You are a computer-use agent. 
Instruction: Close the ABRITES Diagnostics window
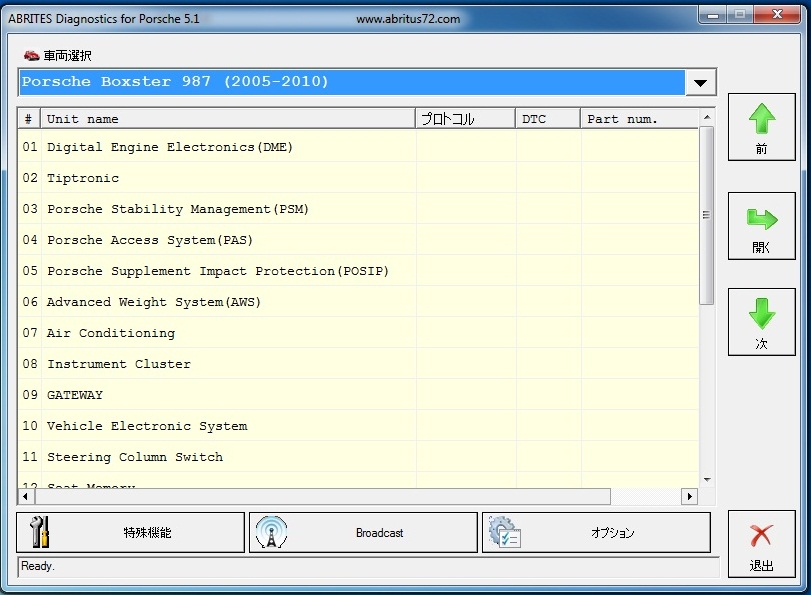click(777, 15)
